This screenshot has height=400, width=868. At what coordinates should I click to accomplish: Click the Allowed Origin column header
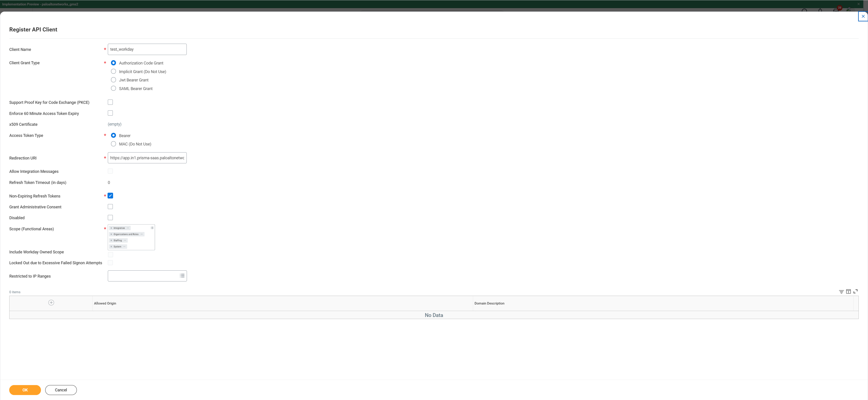[105, 303]
